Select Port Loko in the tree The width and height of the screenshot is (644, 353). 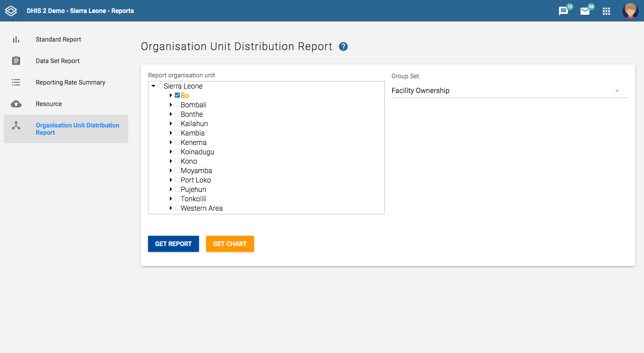click(x=195, y=180)
